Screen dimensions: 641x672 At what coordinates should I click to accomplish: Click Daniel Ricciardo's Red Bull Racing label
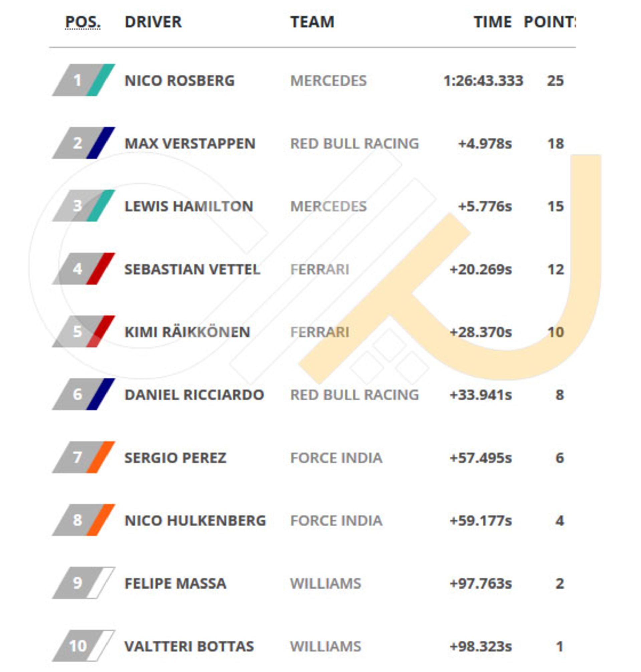pyautogui.click(x=354, y=395)
